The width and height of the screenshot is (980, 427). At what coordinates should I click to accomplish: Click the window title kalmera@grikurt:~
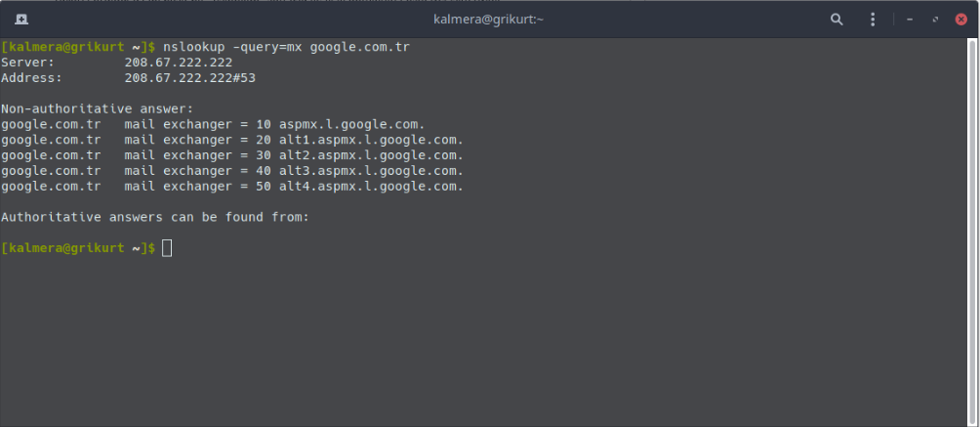coord(489,20)
